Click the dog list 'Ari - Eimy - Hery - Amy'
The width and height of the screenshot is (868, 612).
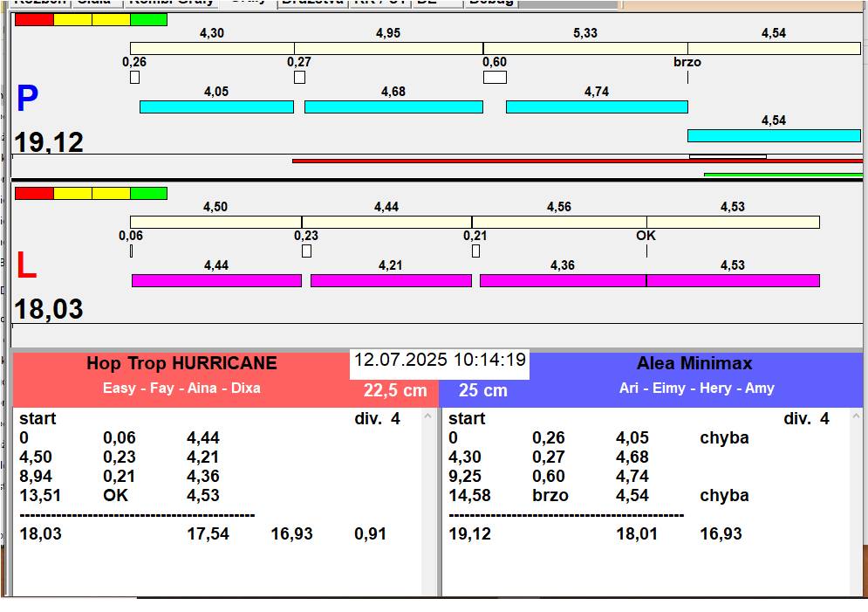(696, 389)
